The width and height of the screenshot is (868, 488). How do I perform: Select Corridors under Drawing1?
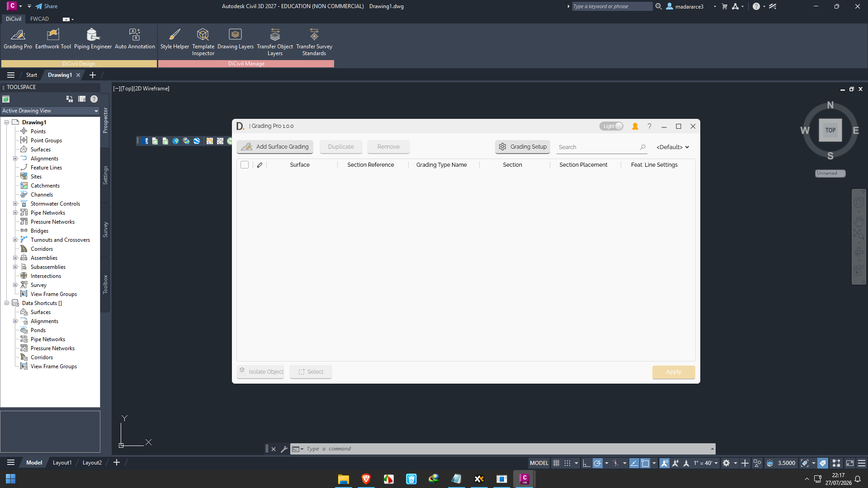pos(42,249)
